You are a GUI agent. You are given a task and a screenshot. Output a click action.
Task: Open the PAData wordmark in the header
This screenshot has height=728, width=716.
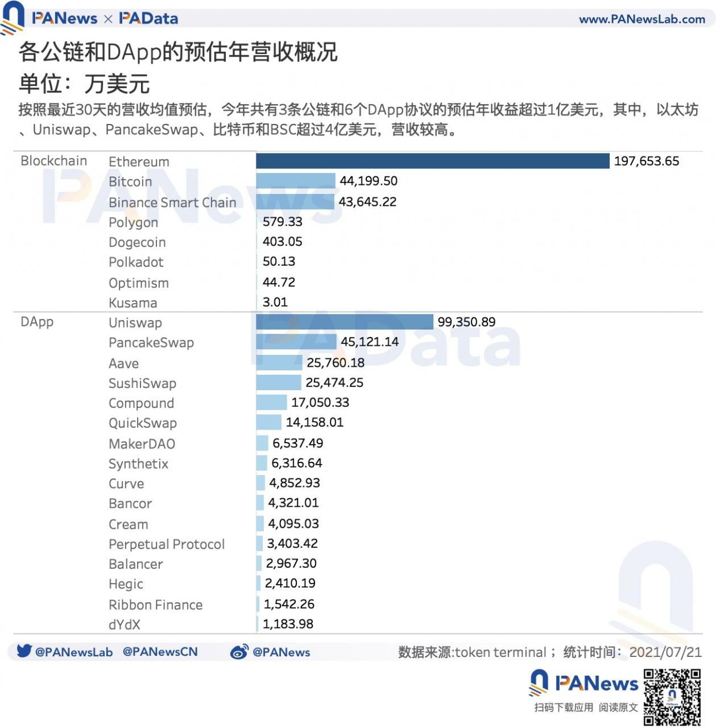click(149, 18)
